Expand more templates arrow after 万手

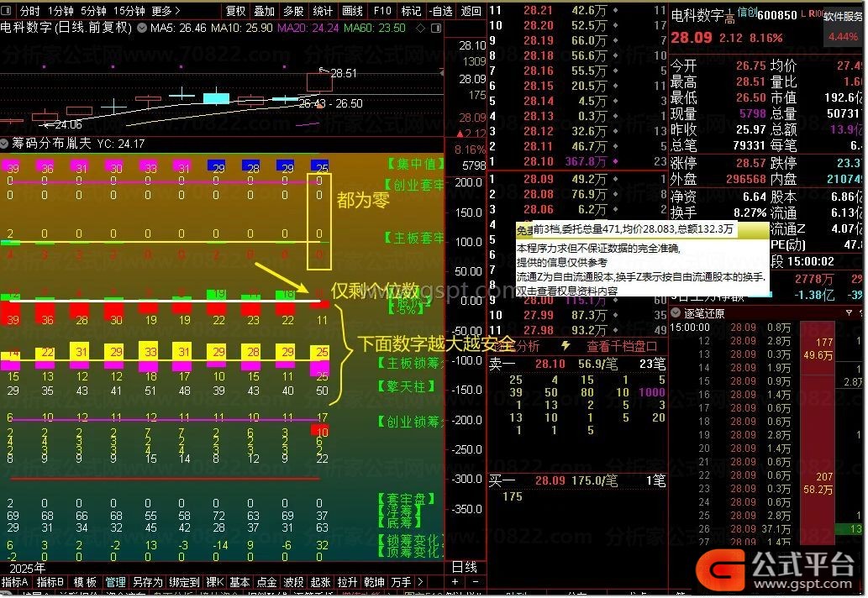pos(421,582)
